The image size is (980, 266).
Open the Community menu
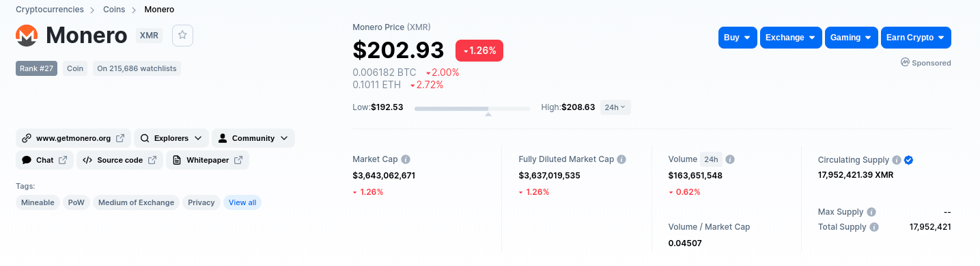click(x=253, y=138)
